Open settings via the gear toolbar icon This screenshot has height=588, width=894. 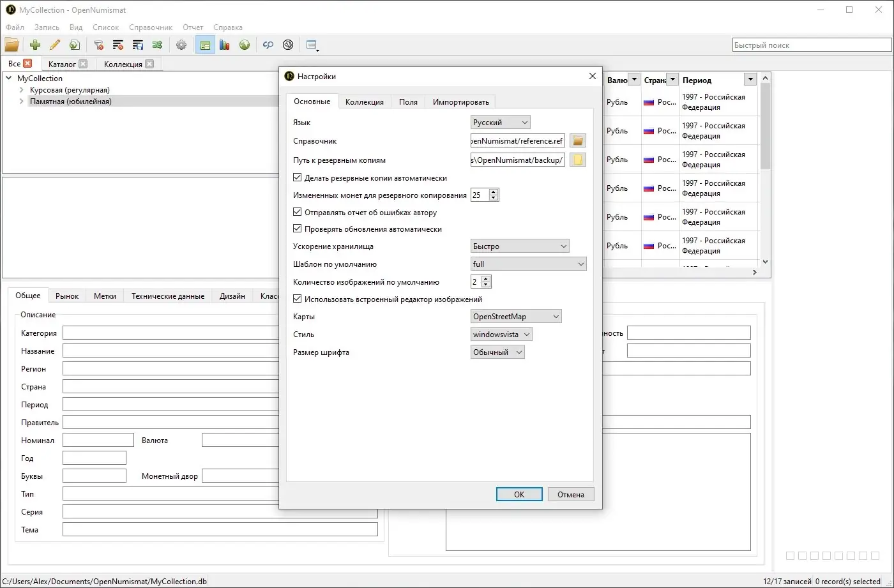pos(181,45)
